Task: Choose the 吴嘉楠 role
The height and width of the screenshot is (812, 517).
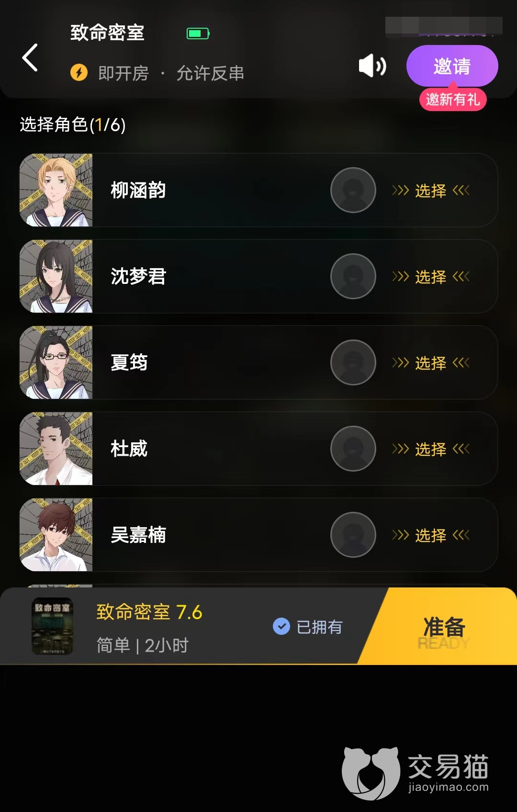Action: (x=431, y=535)
